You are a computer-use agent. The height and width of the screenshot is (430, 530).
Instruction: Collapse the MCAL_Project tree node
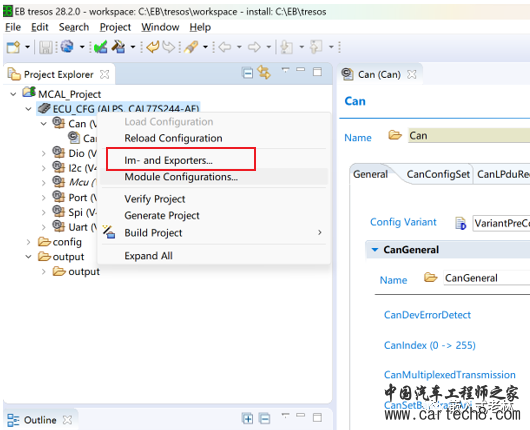[13, 94]
